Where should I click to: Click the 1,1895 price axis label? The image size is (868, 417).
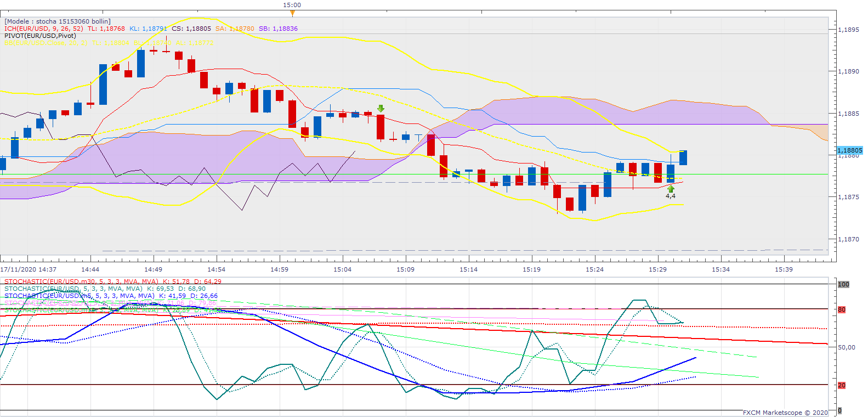pyautogui.click(x=849, y=30)
